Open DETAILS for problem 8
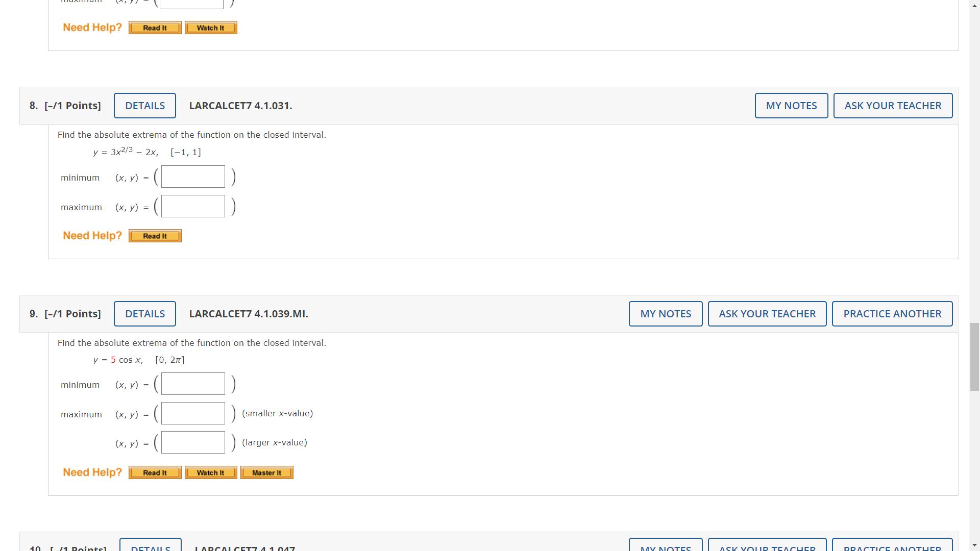This screenshot has height=551, width=980. pyautogui.click(x=144, y=106)
